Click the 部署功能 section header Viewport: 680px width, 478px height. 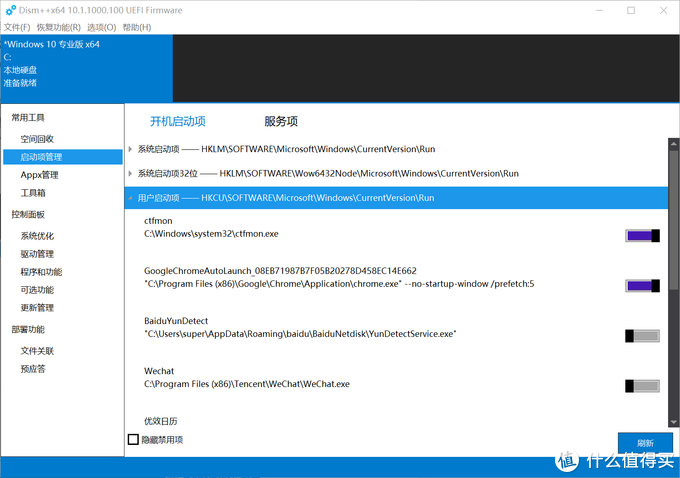click(28, 329)
